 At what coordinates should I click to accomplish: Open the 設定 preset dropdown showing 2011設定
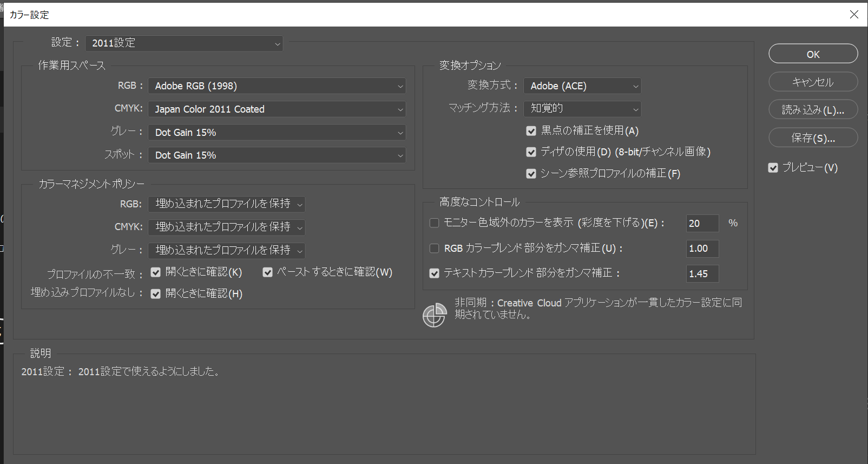(184, 43)
